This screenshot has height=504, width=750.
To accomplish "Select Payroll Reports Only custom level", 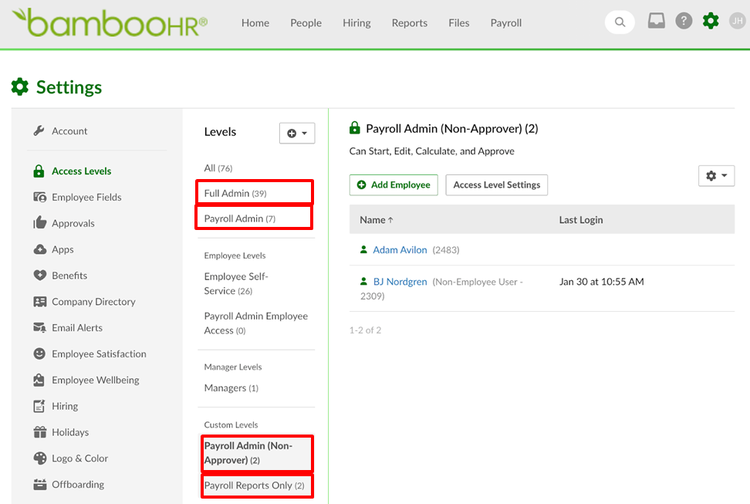I will click(x=254, y=486).
